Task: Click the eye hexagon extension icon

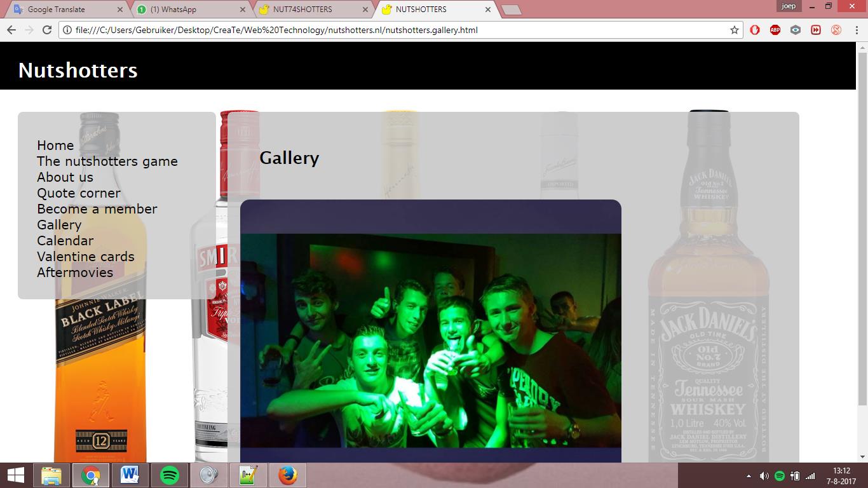Action: click(x=796, y=30)
